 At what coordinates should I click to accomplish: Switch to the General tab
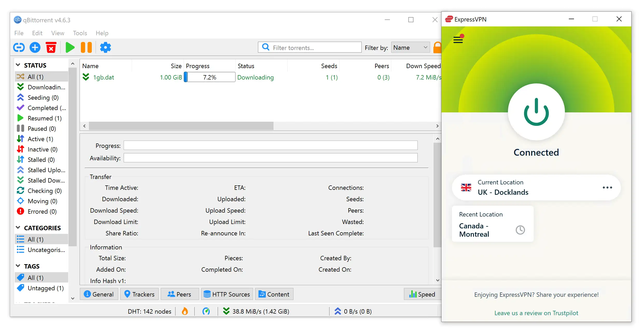click(x=99, y=294)
